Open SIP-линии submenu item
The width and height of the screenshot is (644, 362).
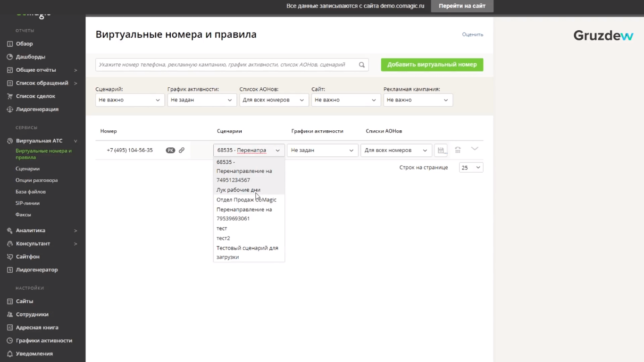pos(27,203)
